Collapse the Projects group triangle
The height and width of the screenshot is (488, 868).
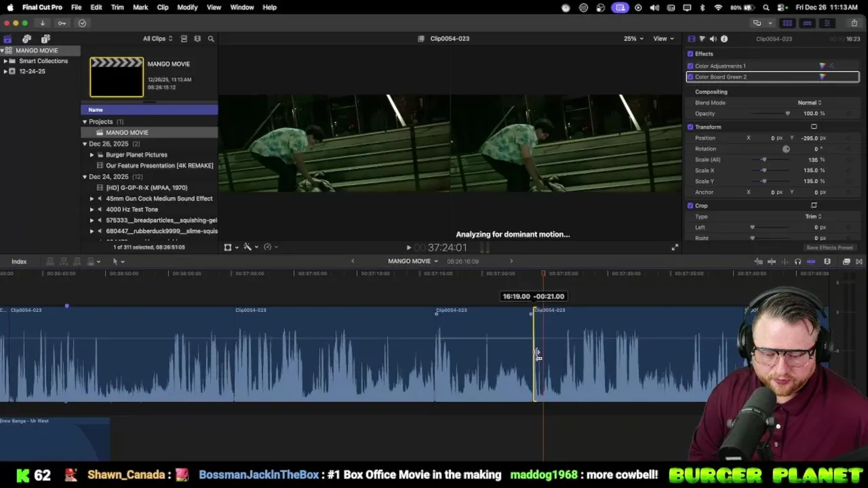pyautogui.click(x=85, y=122)
